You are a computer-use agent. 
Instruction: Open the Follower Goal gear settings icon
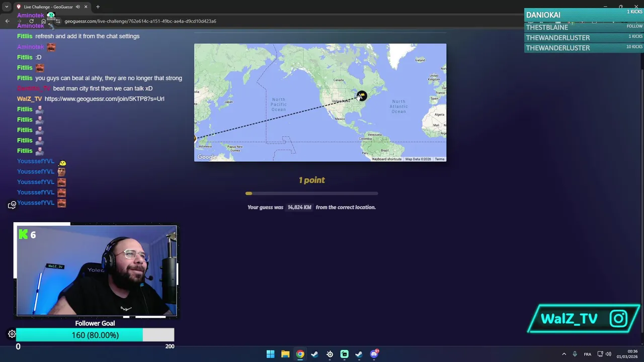pyautogui.click(x=12, y=334)
